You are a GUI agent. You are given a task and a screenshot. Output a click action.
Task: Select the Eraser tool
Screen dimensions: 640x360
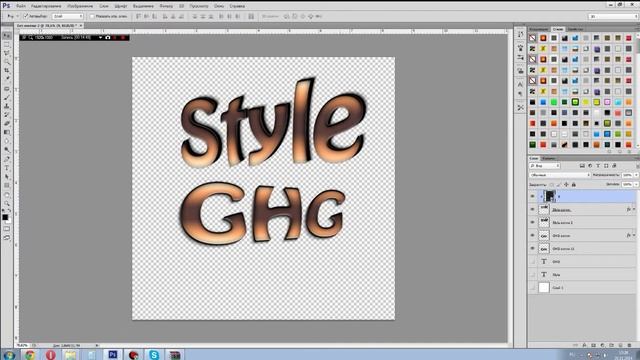pos(7,124)
